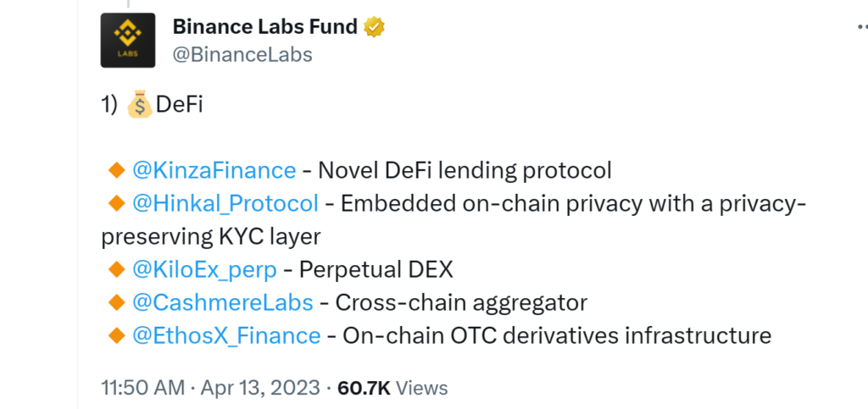Click the money bag emoji before DeFi
This screenshot has height=409, width=868.
coord(140,105)
